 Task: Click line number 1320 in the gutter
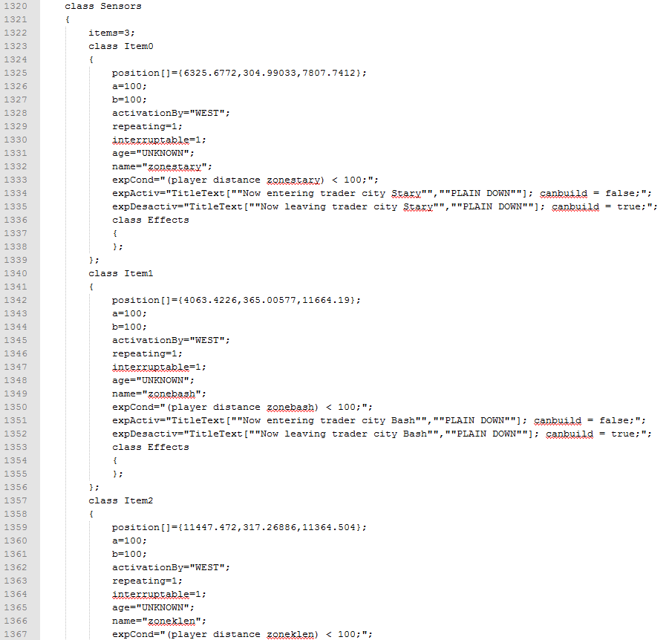pyautogui.click(x=16, y=7)
